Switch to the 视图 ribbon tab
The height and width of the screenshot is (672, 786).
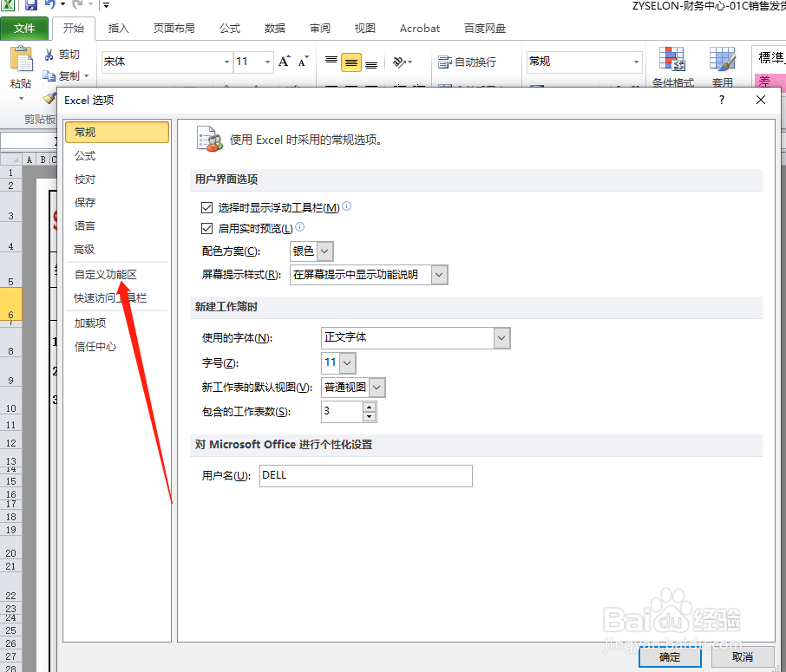[365, 29]
